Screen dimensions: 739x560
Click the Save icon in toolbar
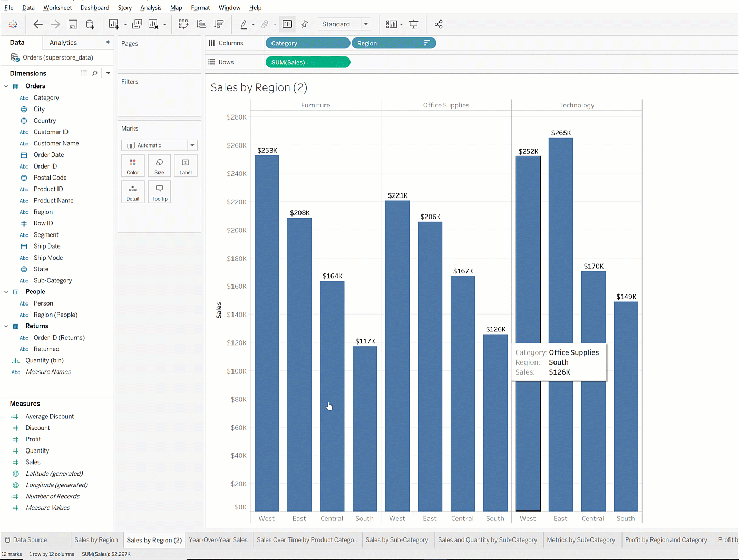point(73,24)
